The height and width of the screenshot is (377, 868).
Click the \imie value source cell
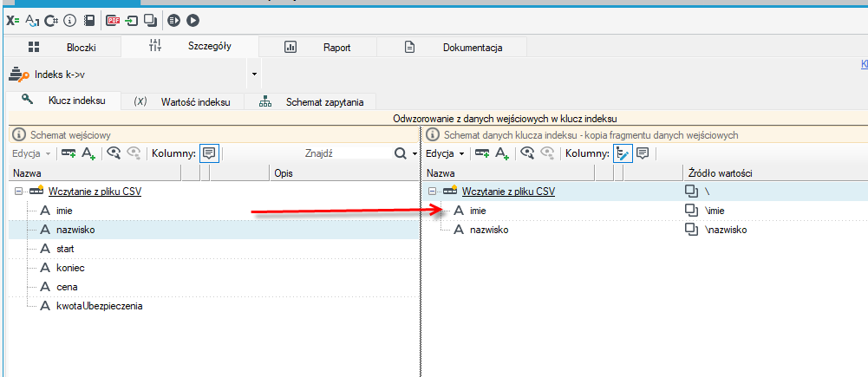tap(715, 211)
